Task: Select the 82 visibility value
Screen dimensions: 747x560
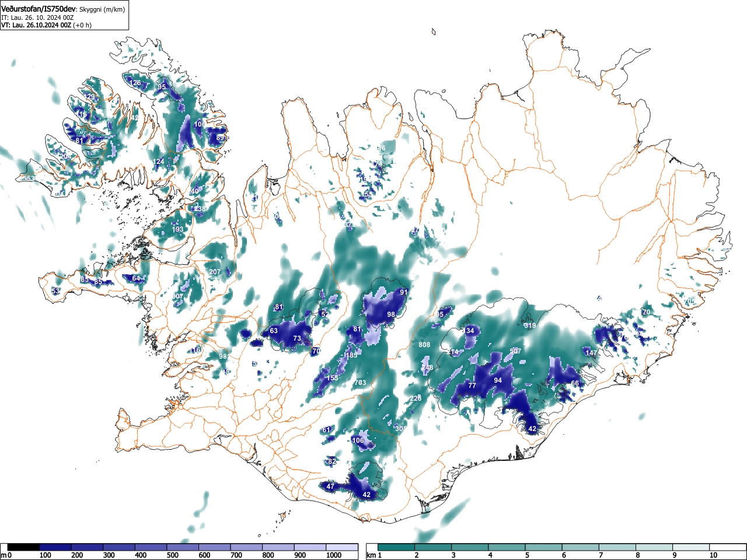Action: tap(332, 461)
